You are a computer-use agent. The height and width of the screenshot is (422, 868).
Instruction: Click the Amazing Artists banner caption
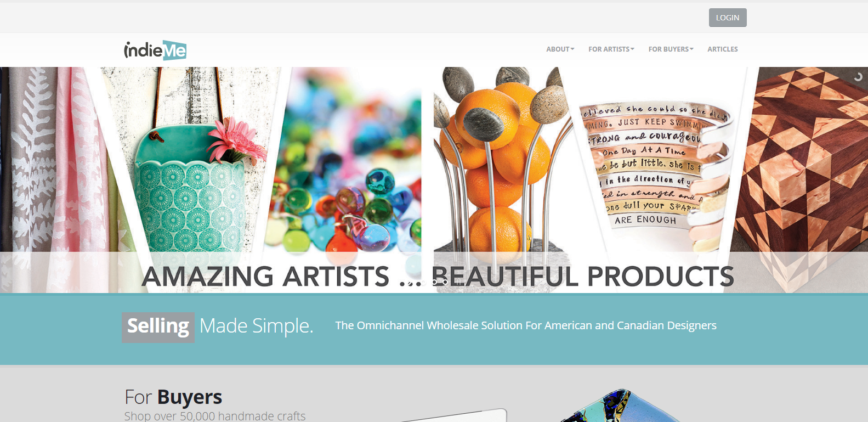click(438, 276)
